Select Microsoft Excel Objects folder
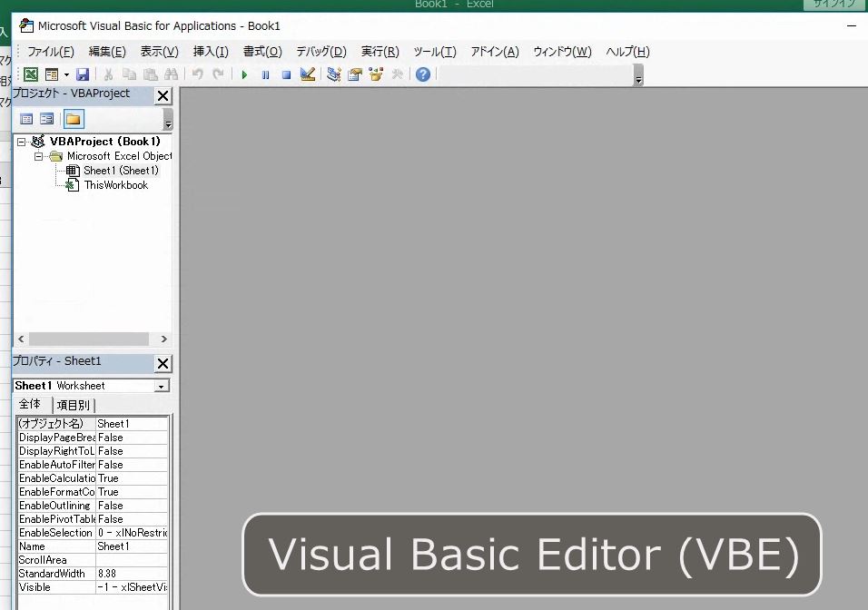Screen dimensions: 868x610 (119, 156)
